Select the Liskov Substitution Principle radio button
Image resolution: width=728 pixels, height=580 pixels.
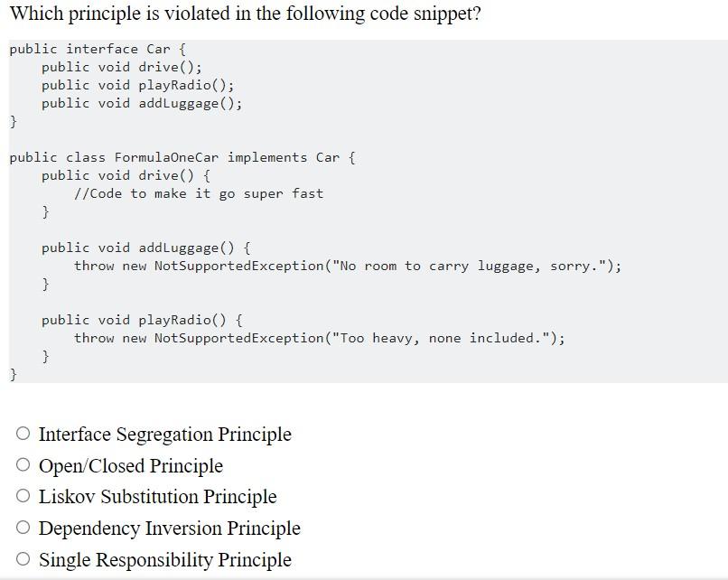[24, 497]
